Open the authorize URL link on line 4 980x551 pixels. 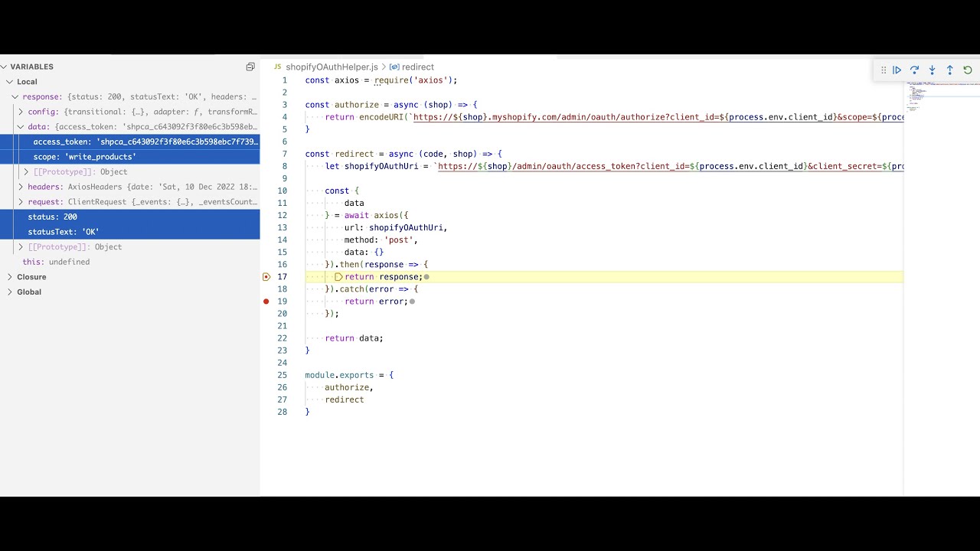(658, 117)
